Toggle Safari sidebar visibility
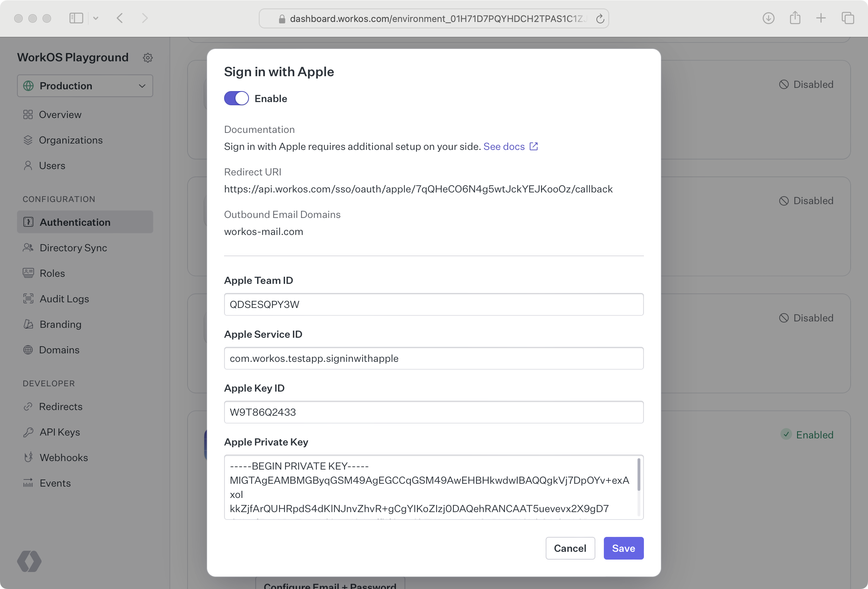This screenshot has height=589, width=868. tap(76, 18)
